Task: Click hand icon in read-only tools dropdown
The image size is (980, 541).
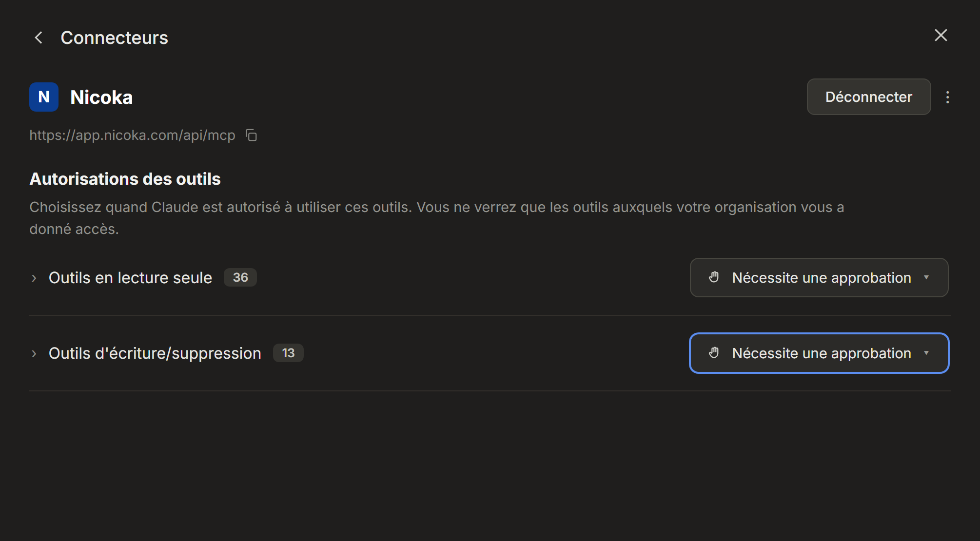Action: pyautogui.click(x=714, y=277)
